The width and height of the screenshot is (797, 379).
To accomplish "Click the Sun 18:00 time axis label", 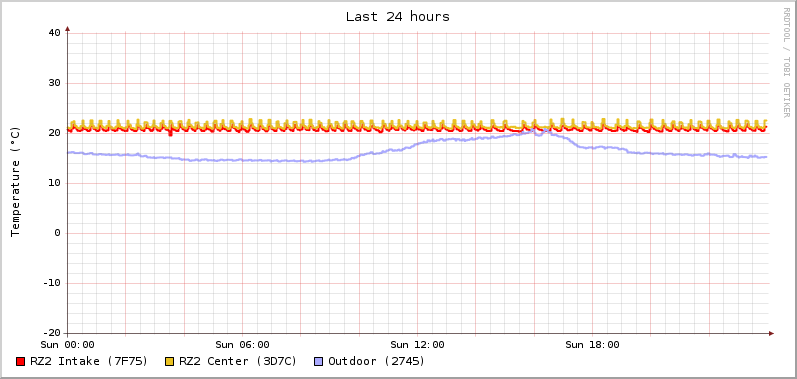I will tap(592, 345).
